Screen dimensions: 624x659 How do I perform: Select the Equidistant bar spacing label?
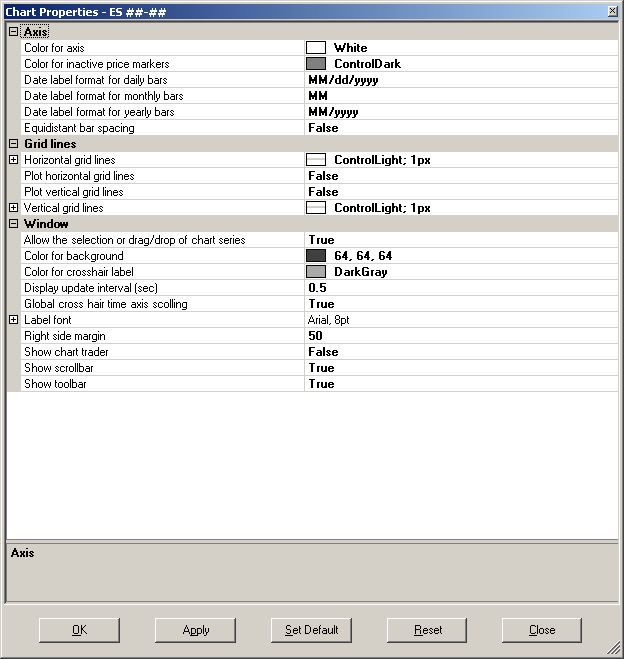click(79, 128)
